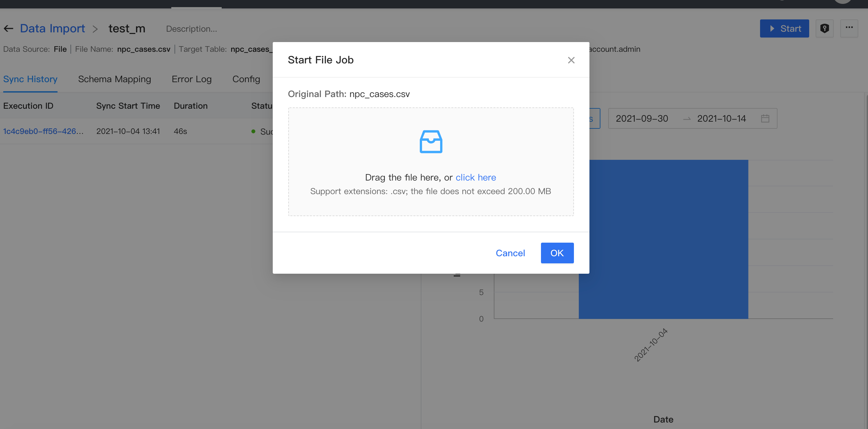868x429 pixels.
Task: Go to Data Import breadcrumb
Action: 52,29
